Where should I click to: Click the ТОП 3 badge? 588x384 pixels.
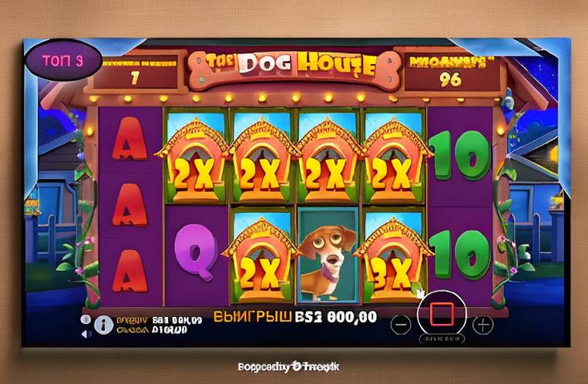pos(63,60)
